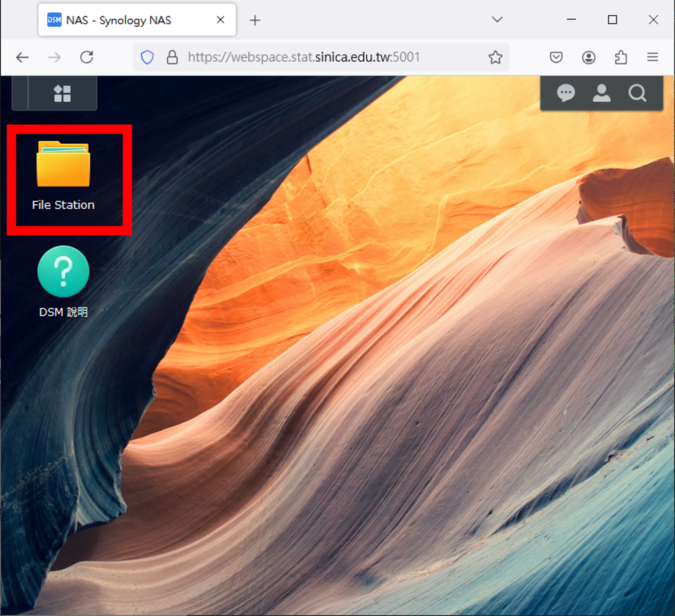675x616 pixels.
Task: Reload the current page
Action: click(87, 57)
